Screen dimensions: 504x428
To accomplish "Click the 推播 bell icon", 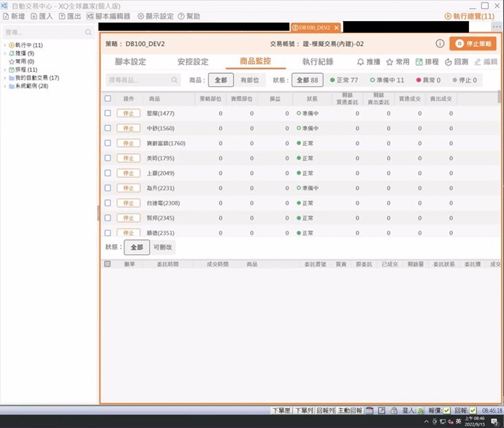I will pos(361,62).
